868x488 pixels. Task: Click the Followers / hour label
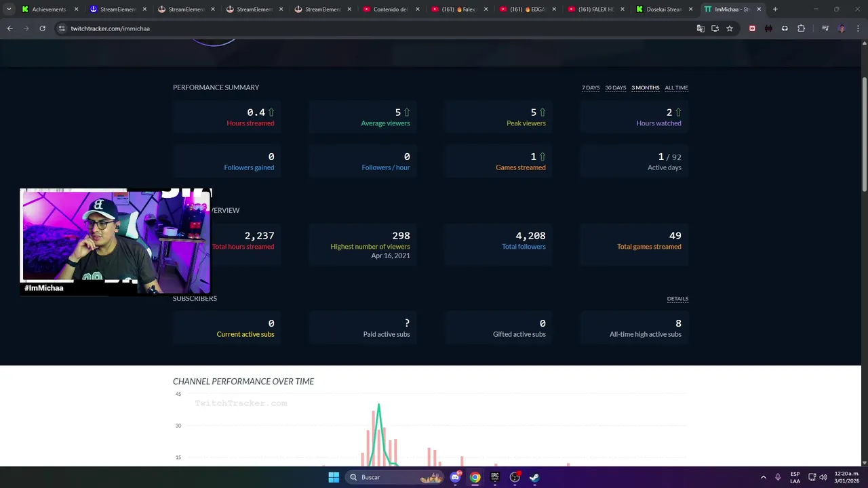[x=386, y=167]
